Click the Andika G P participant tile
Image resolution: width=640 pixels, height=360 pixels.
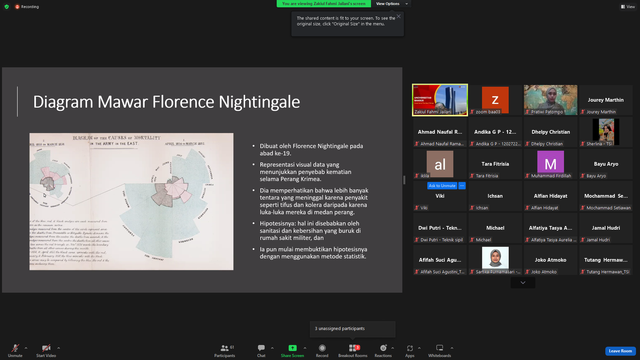(495, 132)
